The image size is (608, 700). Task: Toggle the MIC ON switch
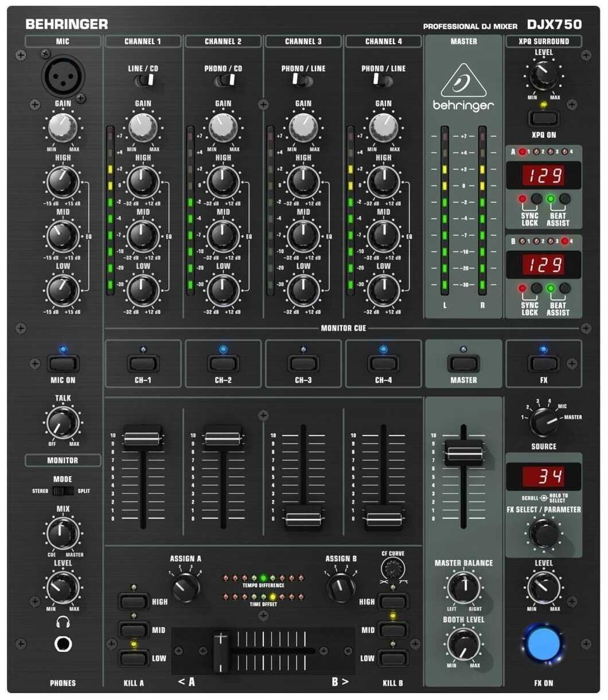[63, 364]
